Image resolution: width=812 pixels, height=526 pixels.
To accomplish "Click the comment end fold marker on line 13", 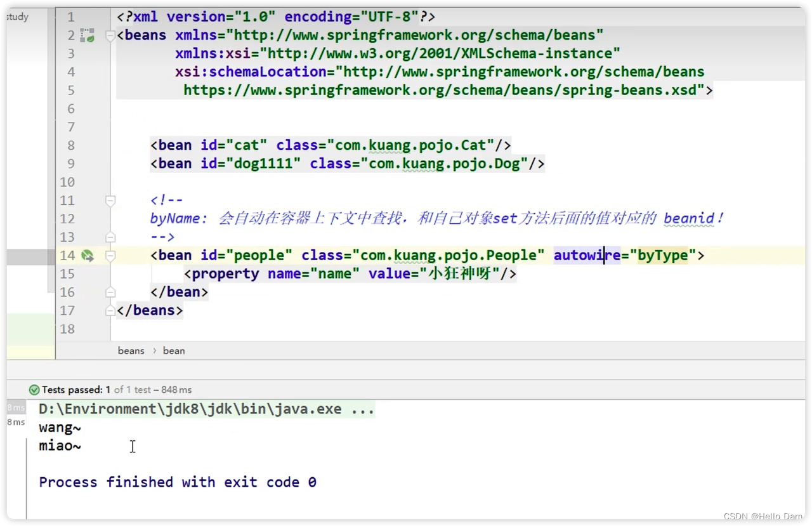I will [110, 237].
